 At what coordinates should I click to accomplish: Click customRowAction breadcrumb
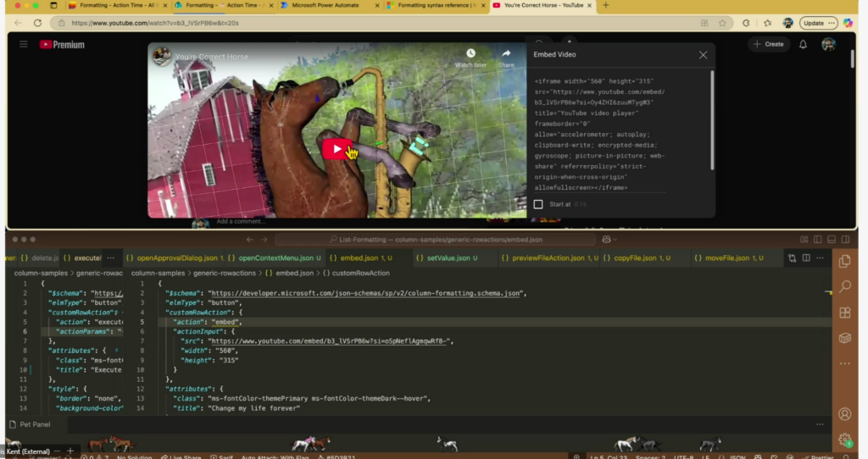coord(360,274)
